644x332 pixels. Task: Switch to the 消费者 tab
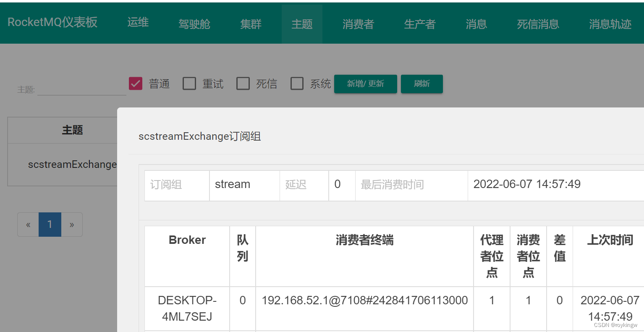357,24
